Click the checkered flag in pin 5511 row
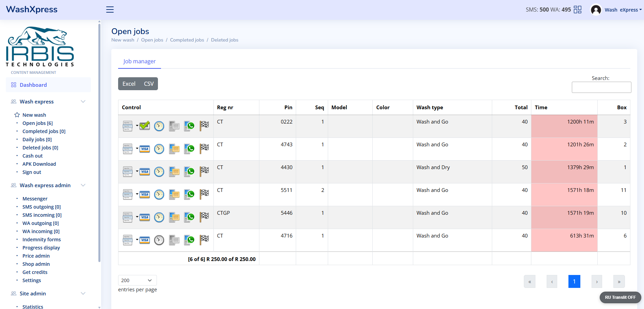644x309 pixels. click(x=204, y=194)
